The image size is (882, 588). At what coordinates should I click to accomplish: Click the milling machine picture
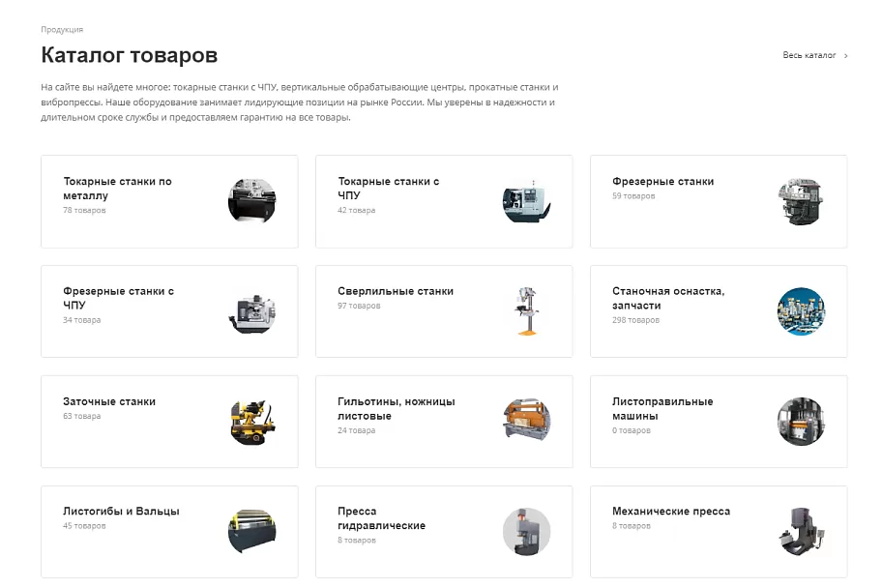tap(801, 201)
